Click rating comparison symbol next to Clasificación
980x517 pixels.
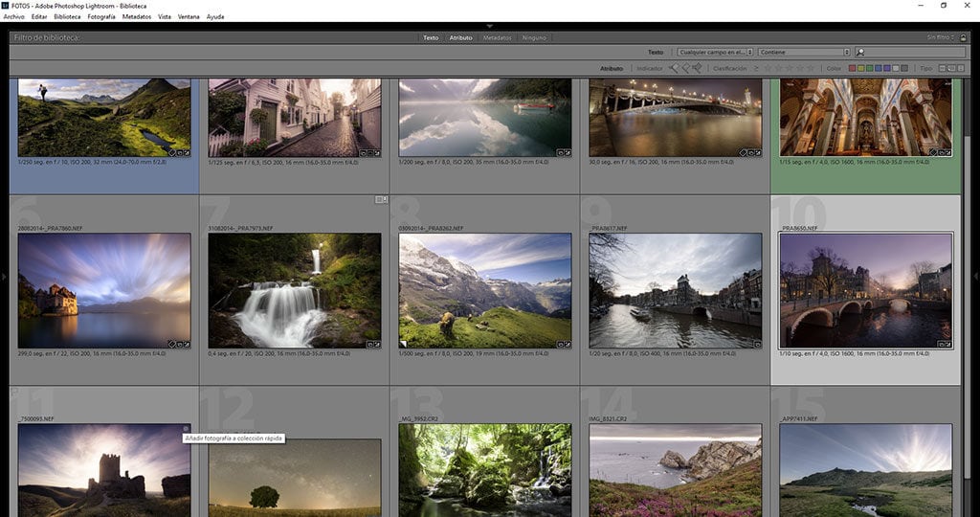click(757, 69)
